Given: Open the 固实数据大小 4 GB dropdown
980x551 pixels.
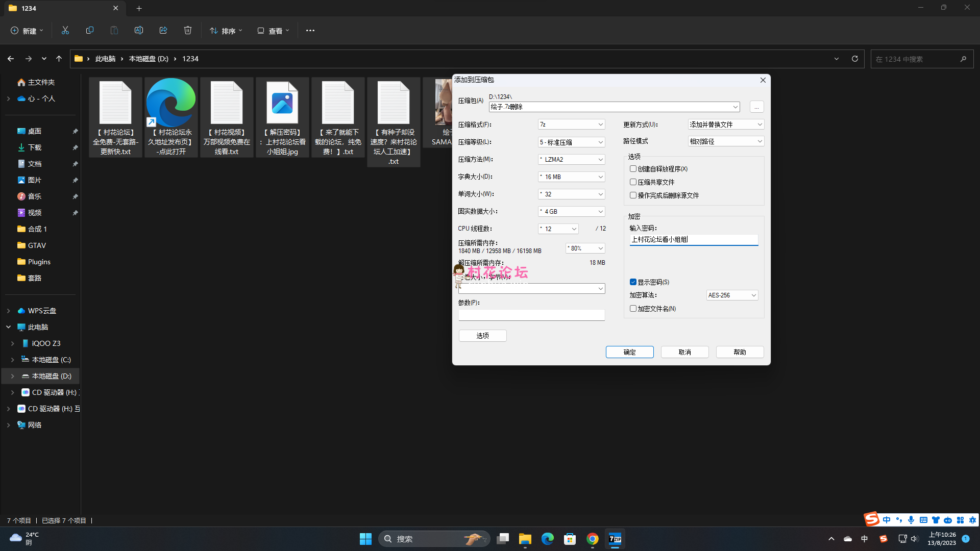Looking at the screenshot, I should [x=571, y=212].
